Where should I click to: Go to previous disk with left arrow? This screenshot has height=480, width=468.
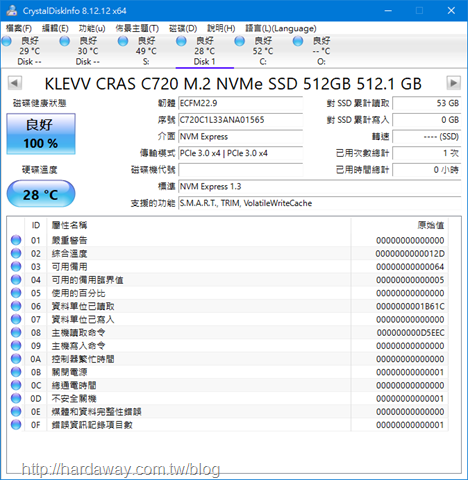click(15, 83)
